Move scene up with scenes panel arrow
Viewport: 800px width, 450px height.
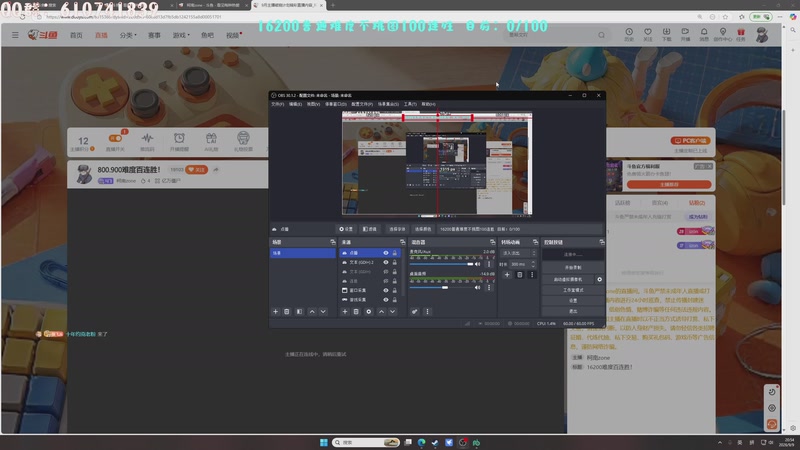click(x=312, y=311)
